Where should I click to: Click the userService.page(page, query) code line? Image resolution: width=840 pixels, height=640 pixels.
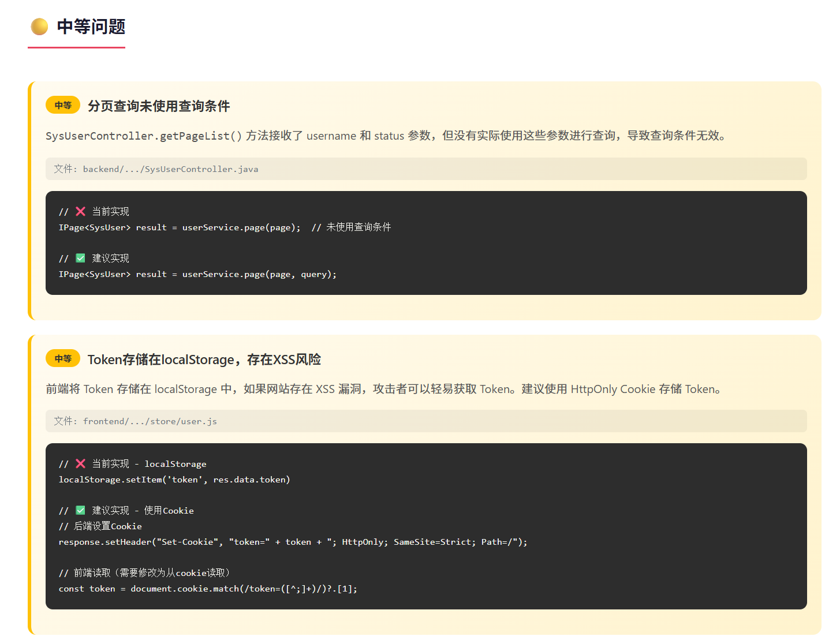point(197,274)
